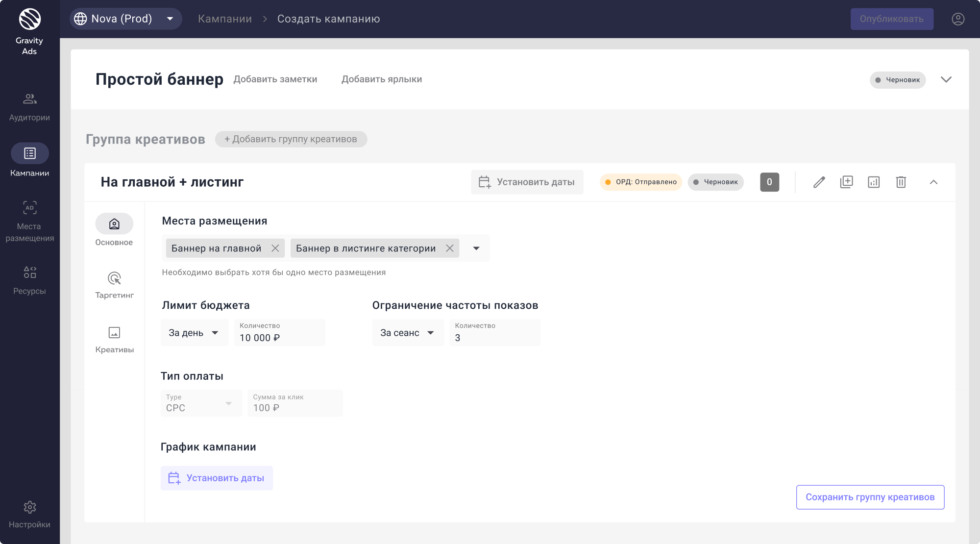980x544 pixels.
Task: Click Сохранить группу креативов button
Action: (870, 497)
